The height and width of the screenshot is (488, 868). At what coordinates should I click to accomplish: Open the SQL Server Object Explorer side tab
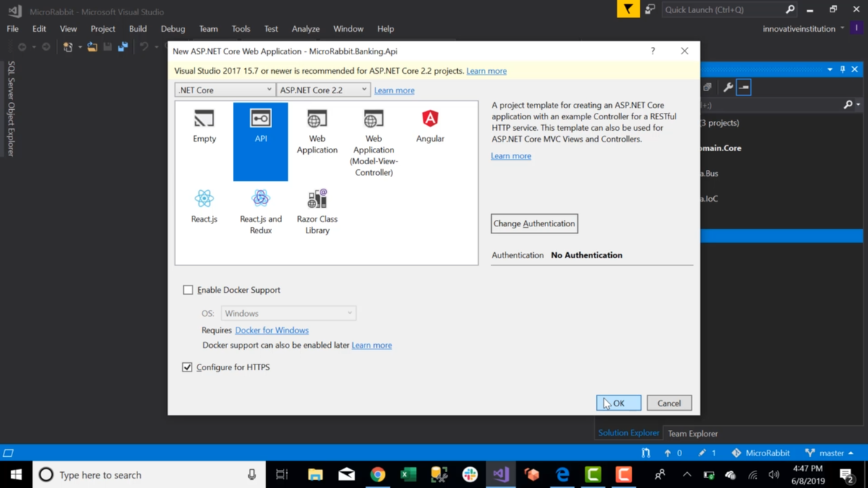click(x=11, y=108)
